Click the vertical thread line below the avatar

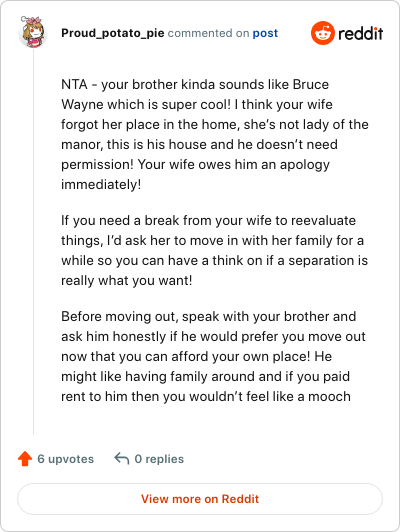pyautogui.click(x=33, y=242)
